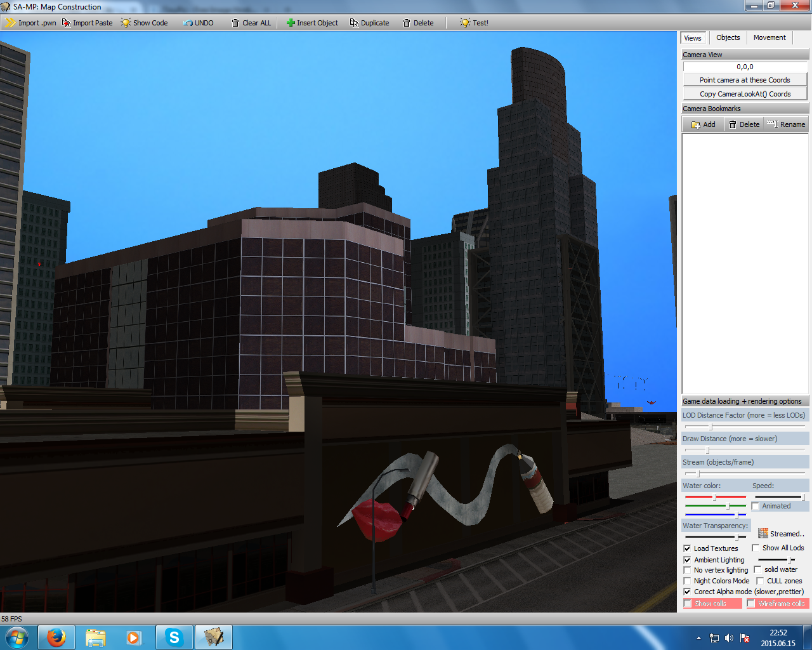
Task: Click the Ambient Lighting intensity slider
Action: coord(777,560)
